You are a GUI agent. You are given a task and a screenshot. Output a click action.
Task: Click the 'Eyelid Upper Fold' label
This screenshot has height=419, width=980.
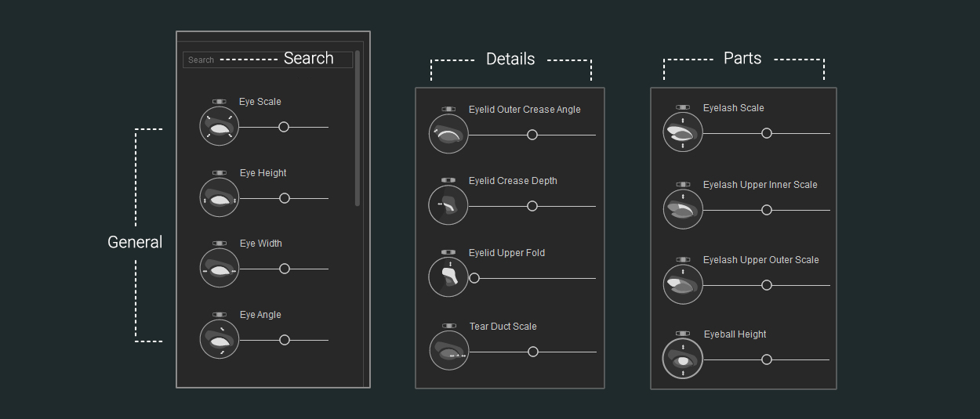pos(506,253)
